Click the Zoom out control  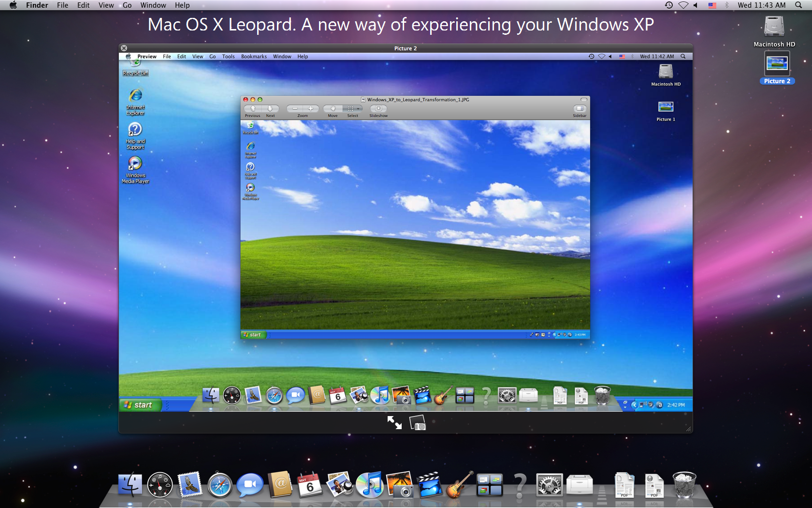tap(294, 108)
